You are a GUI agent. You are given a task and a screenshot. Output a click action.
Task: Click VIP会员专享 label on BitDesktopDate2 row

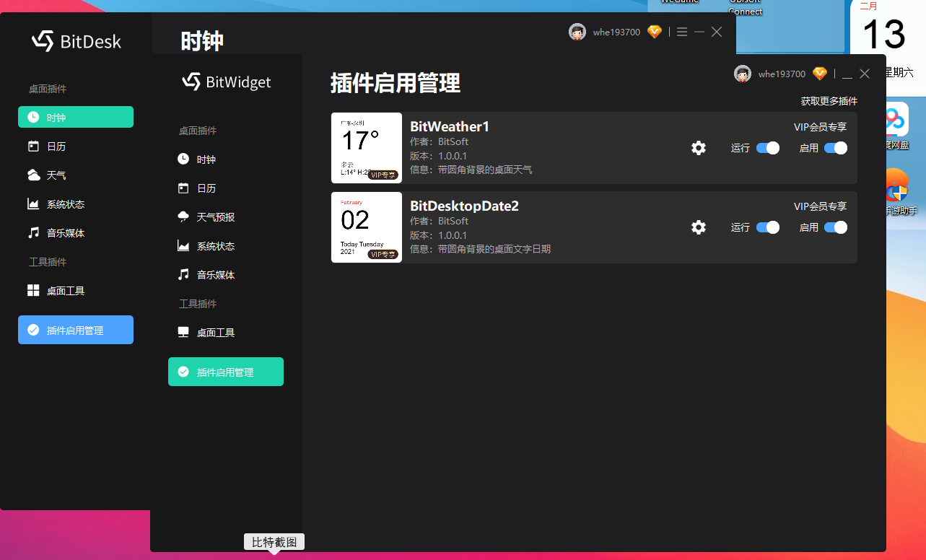[821, 206]
